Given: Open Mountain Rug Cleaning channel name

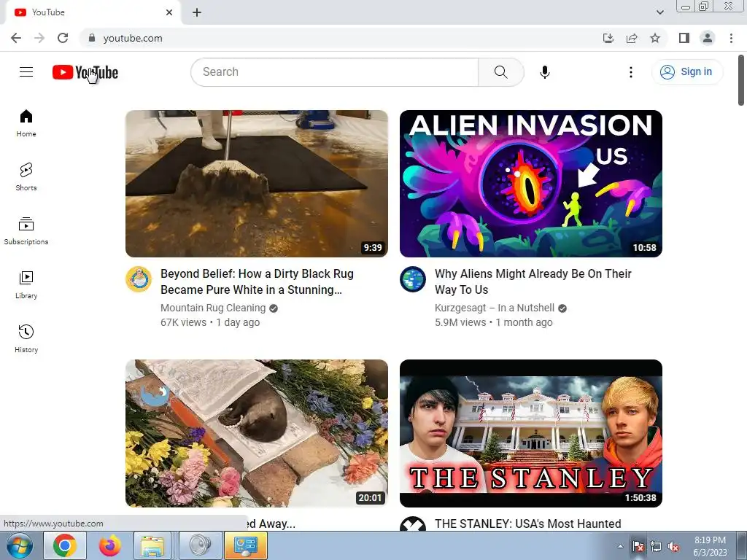Looking at the screenshot, I should 213,308.
